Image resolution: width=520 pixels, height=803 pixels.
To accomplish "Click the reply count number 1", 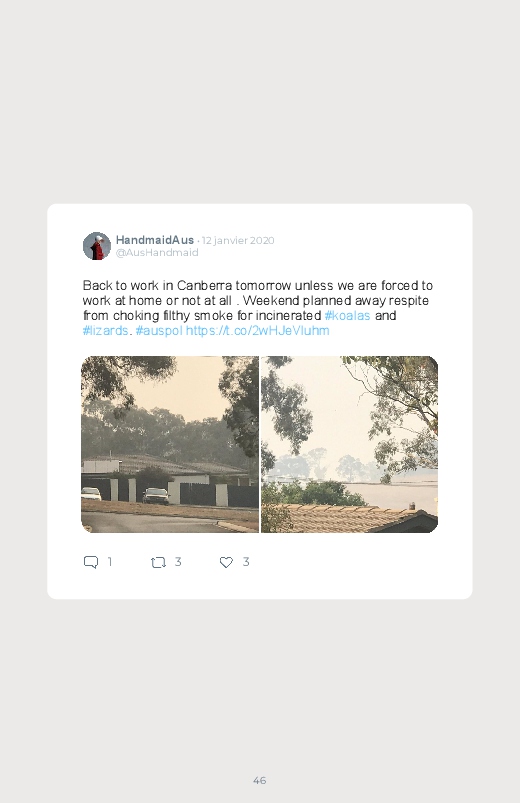I will point(110,562).
